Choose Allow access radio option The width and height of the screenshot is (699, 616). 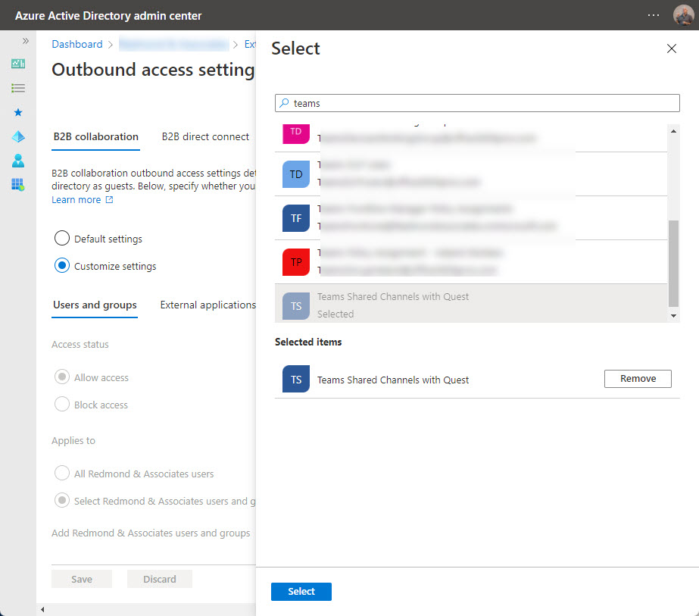click(x=62, y=377)
